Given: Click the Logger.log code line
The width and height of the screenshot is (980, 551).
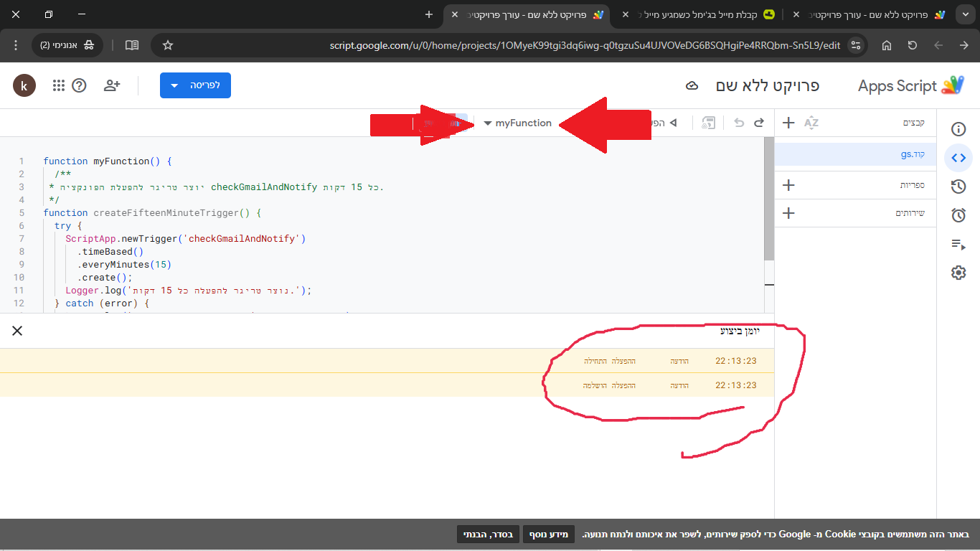Looking at the screenshot, I should (189, 291).
